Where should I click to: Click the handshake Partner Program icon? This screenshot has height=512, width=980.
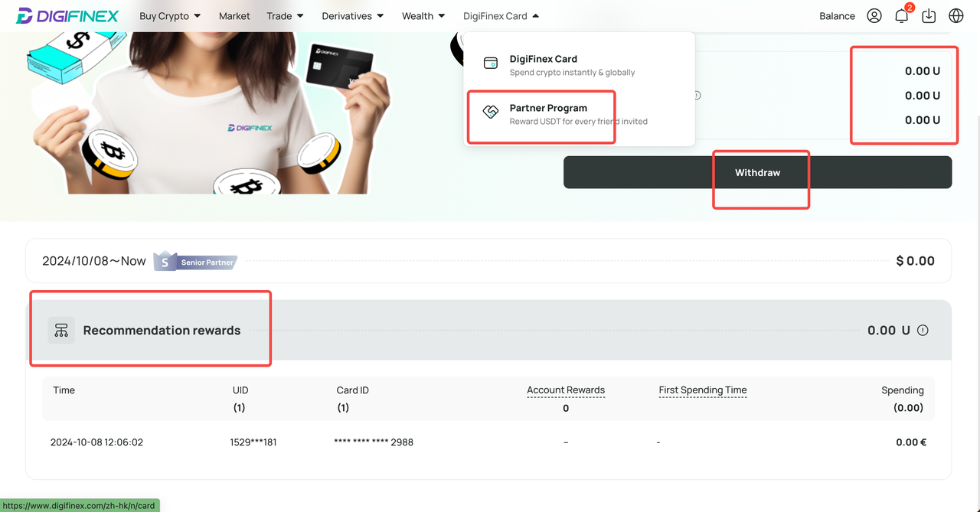coord(491,113)
